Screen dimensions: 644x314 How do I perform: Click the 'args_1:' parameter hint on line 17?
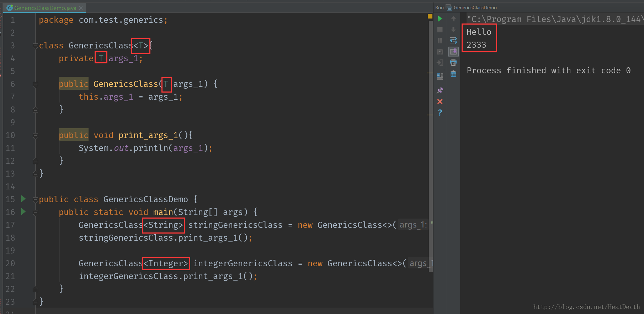tap(413, 225)
